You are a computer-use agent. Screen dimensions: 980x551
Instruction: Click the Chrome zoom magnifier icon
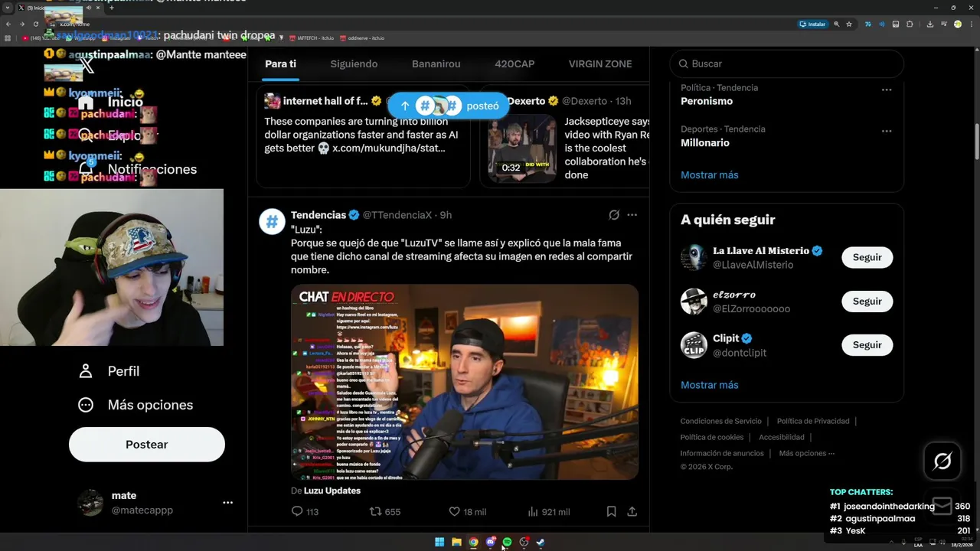[x=836, y=24]
